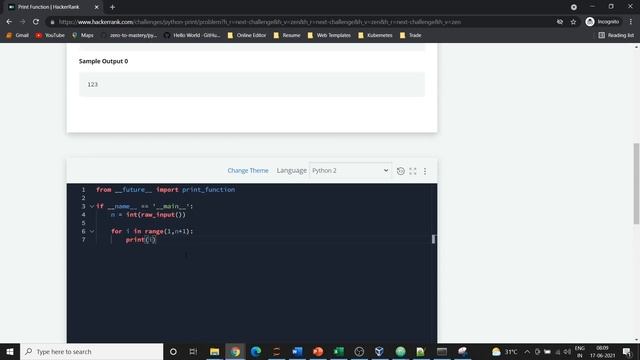Open the zero-to-mastery bookmark
640x360 pixels.
129,35
